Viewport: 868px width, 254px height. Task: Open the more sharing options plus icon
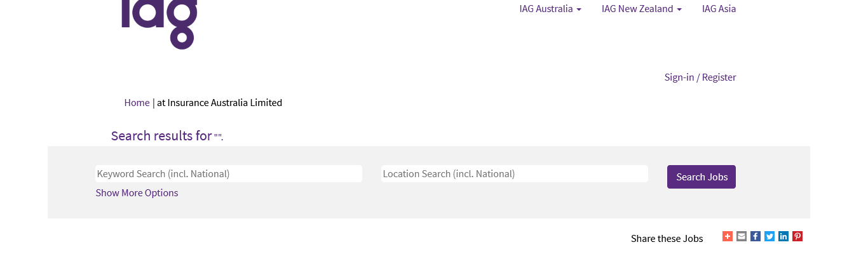[728, 236]
